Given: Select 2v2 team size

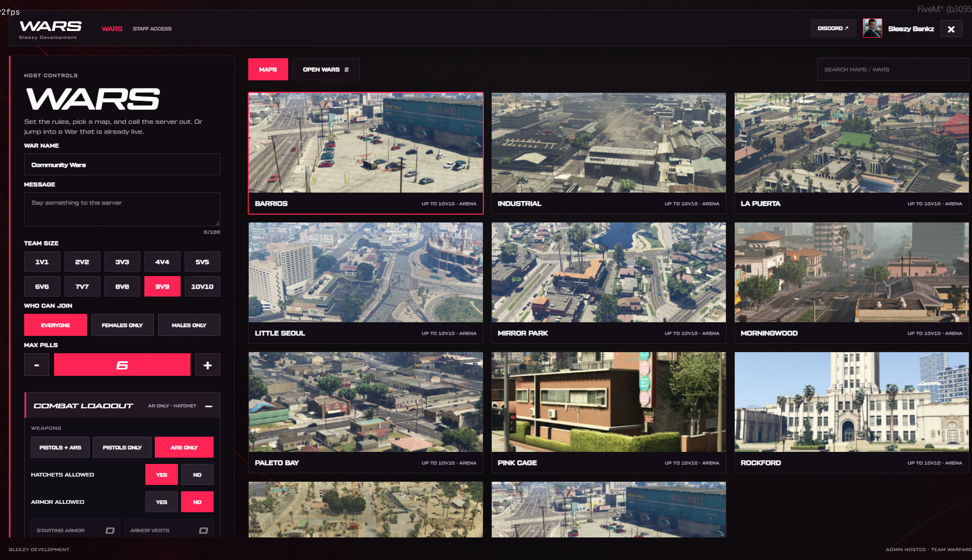Looking at the screenshot, I should click(x=82, y=262).
